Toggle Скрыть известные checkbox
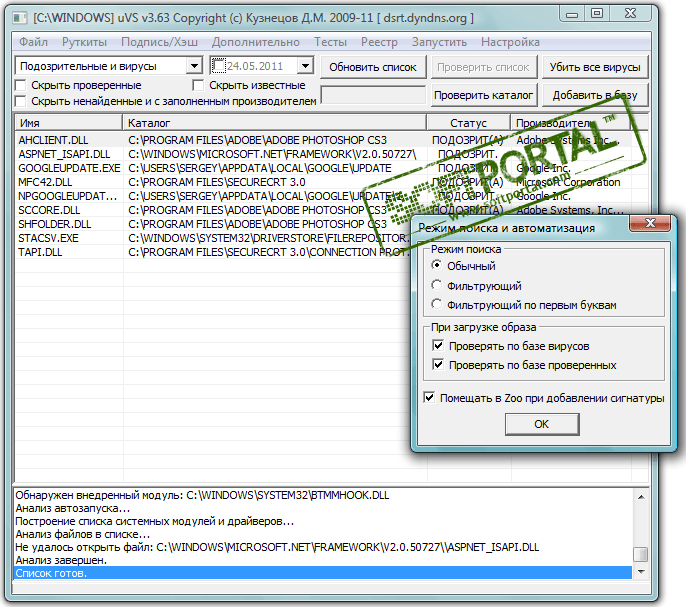 coord(198,85)
